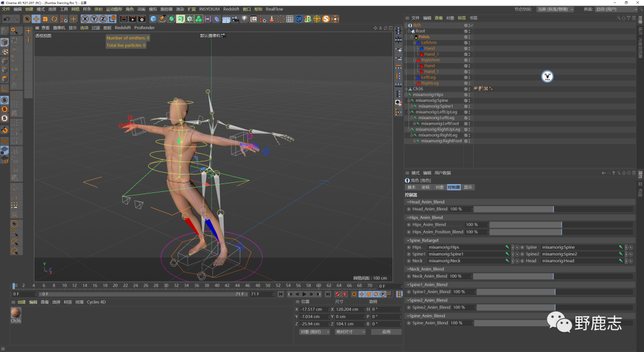644x352 pixels.
Task: Click the 应用 apply button
Action: pos(386,332)
